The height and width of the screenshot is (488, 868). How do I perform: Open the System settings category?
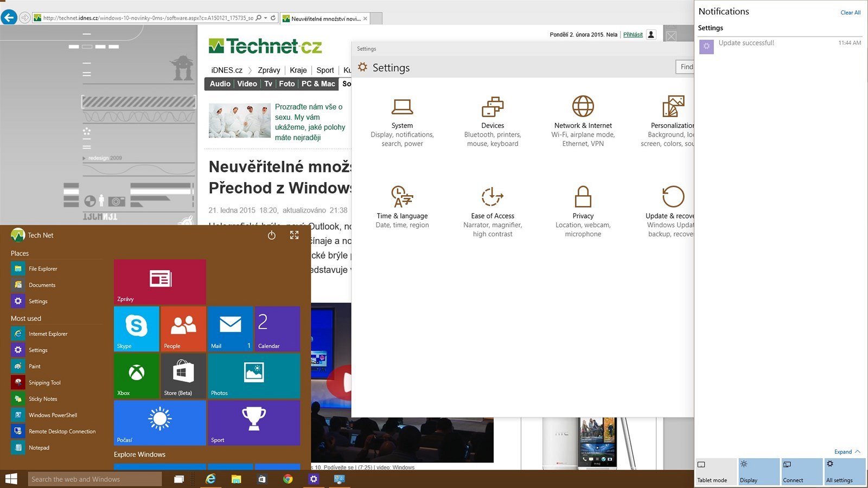click(x=402, y=122)
